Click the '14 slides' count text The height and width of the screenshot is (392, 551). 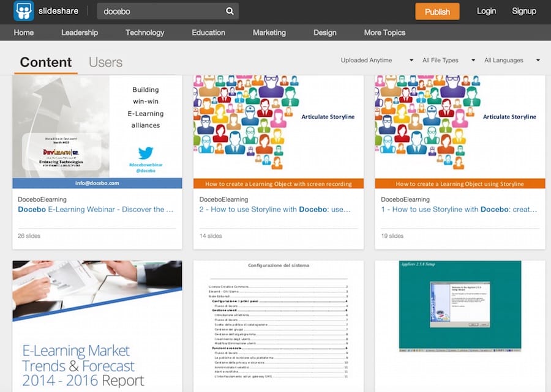tap(211, 236)
